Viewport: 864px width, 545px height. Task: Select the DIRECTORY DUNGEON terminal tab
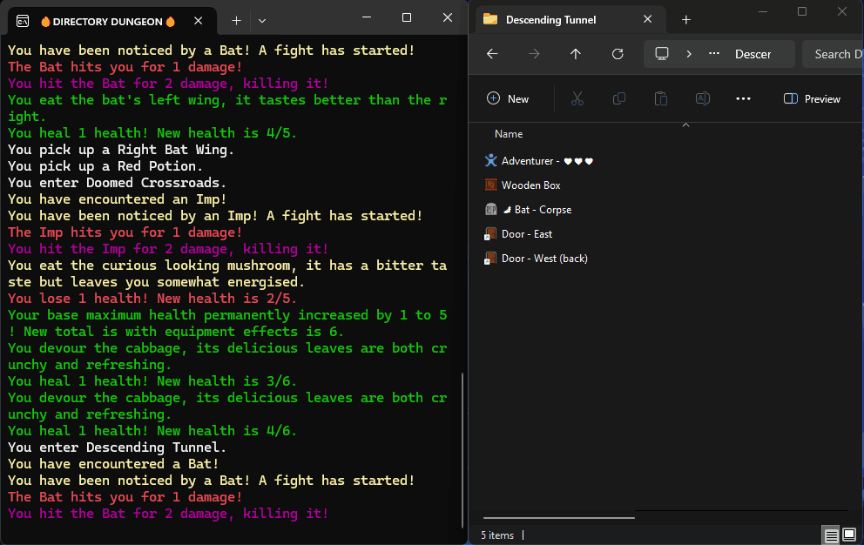coord(100,20)
